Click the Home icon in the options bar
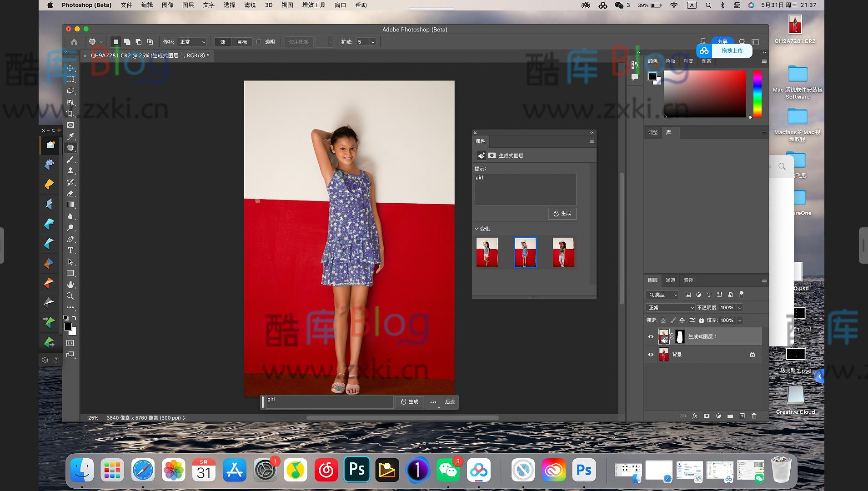 [73, 41]
